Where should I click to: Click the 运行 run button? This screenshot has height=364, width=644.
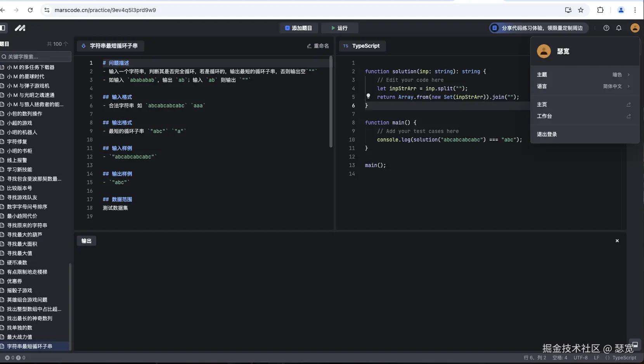click(340, 28)
